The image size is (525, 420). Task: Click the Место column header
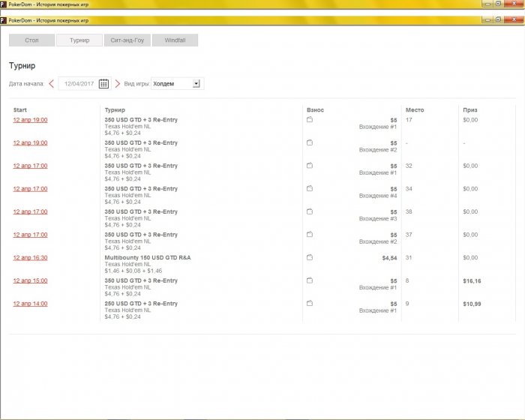tap(414, 110)
